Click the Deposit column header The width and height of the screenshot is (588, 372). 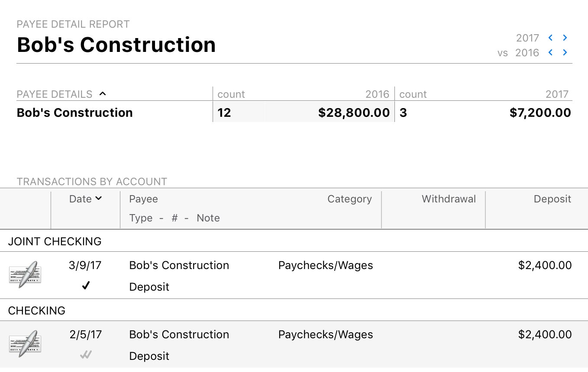coord(552,199)
